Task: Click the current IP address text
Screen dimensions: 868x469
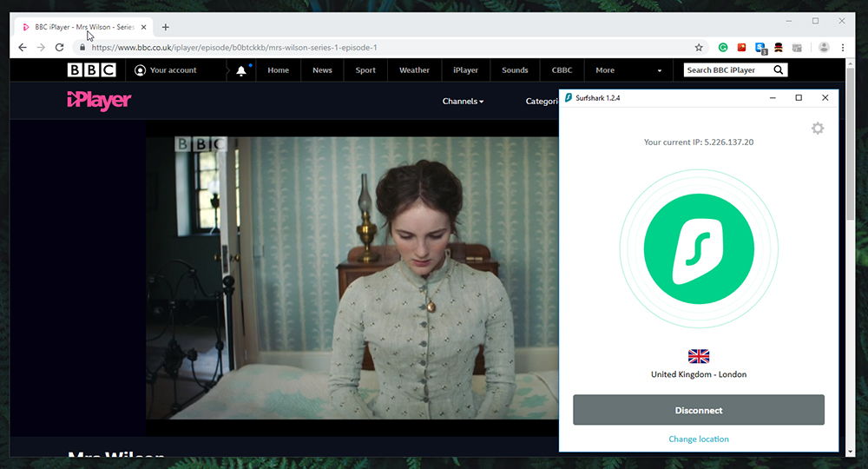Action: [x=699, y=142]
